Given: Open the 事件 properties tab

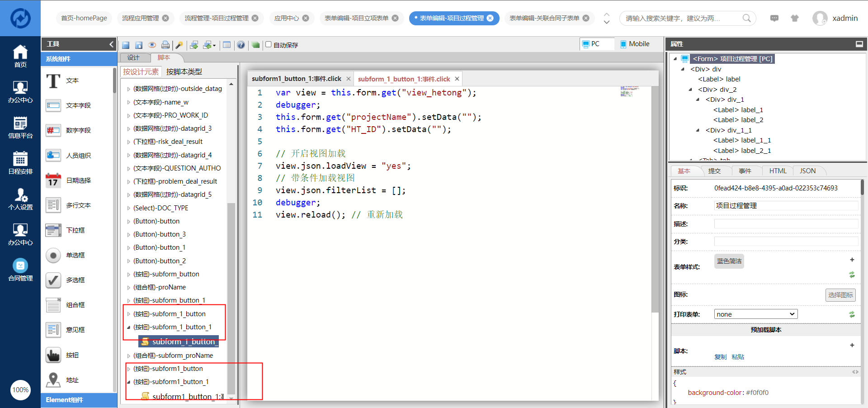Looking at the screenshot, I should [745, 171].
